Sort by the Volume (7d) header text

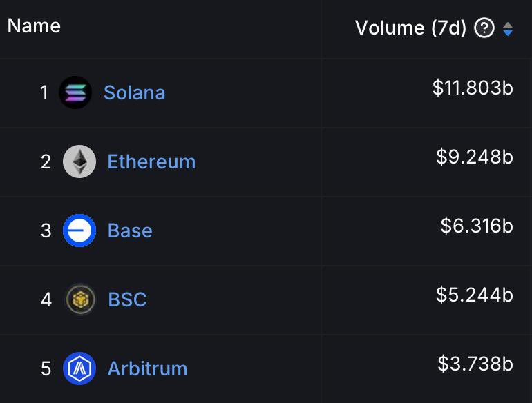coord(410,28)
